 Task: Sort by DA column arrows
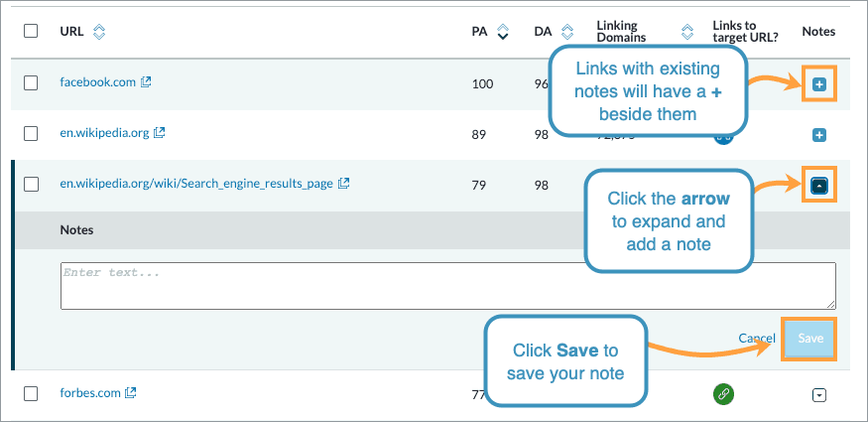pyautogui.click(x=566, y=32)
